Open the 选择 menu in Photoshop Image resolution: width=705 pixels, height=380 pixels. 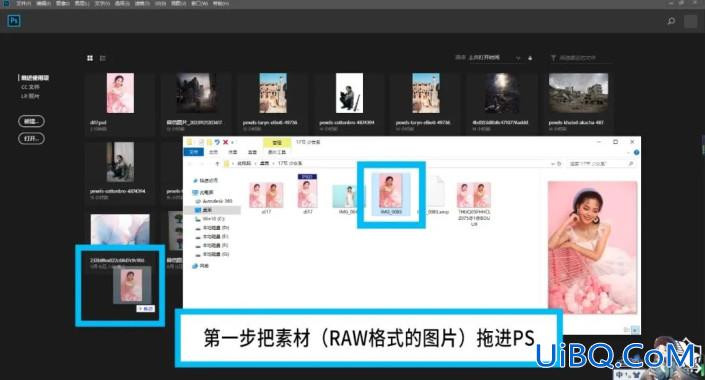pos(122,4)
